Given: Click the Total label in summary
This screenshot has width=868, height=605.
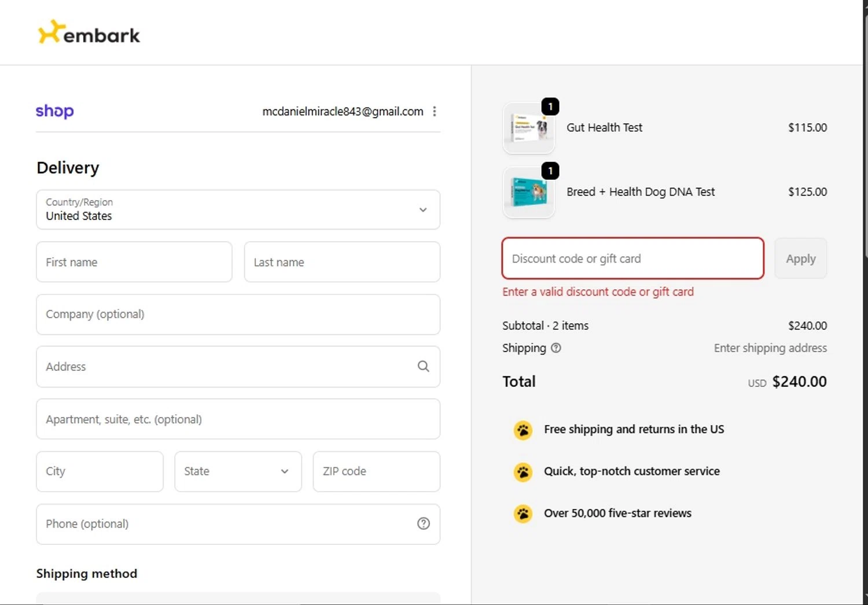Looking at the screenshot, I should point(519,382).
